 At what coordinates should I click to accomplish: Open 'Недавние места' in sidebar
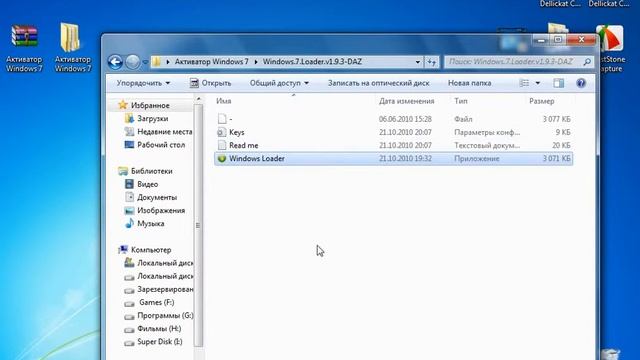[x=164, y=131]
